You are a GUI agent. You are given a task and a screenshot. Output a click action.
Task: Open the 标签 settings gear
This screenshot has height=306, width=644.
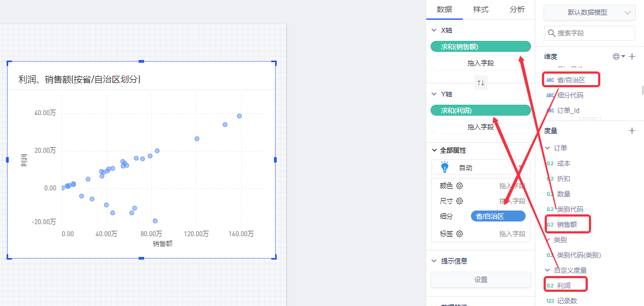click(x=460, y=234)
